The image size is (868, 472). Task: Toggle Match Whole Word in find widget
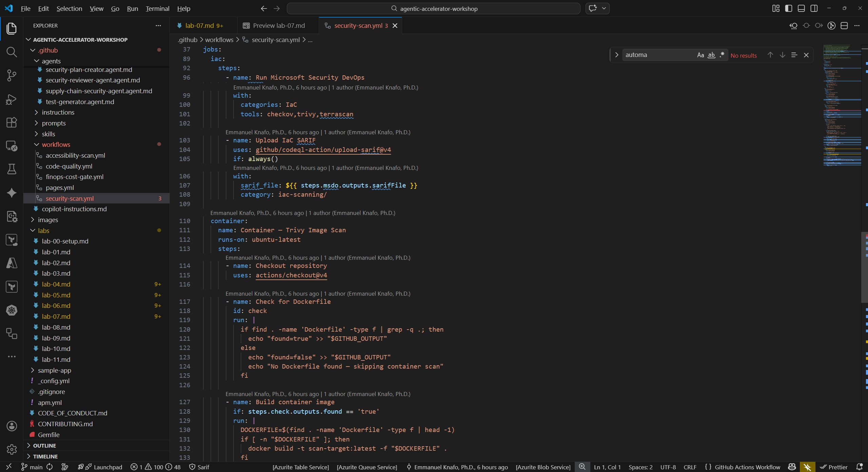pos(711,55)
